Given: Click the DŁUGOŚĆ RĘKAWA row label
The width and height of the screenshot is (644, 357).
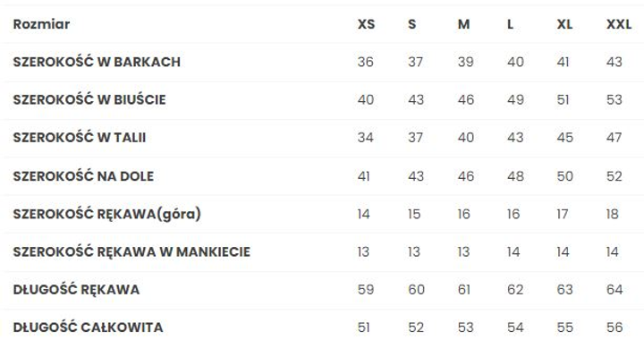Looking at the screenshot, I should click(76, 290).
